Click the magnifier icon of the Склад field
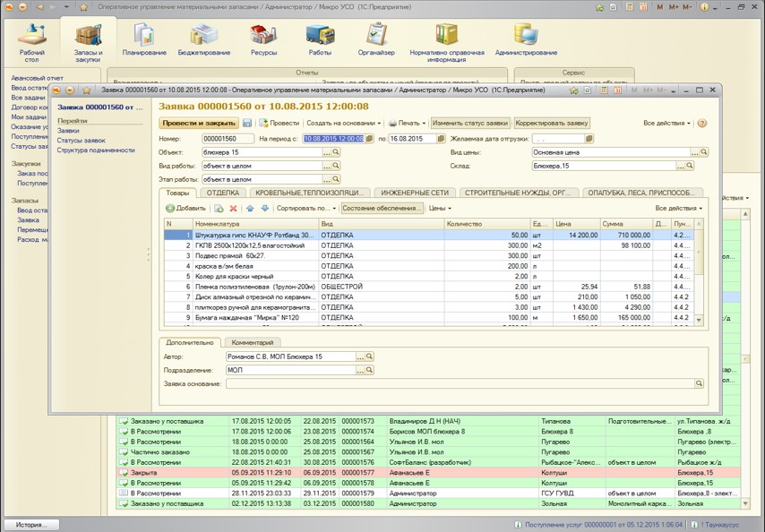The height and width of the screenshot is (532, 765). [x=690, y=167]
